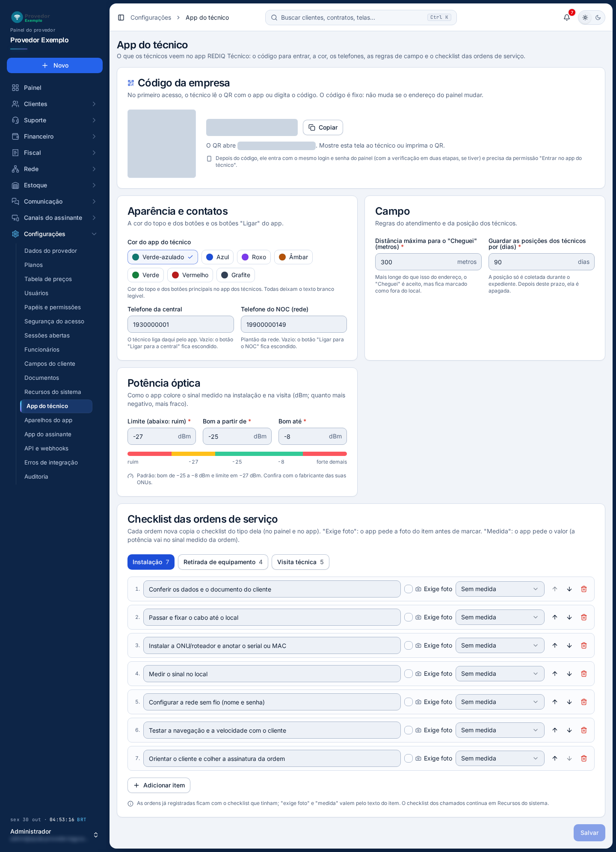
Task: Click 'Adicionar item' button
Action: [x=159, y=785]
